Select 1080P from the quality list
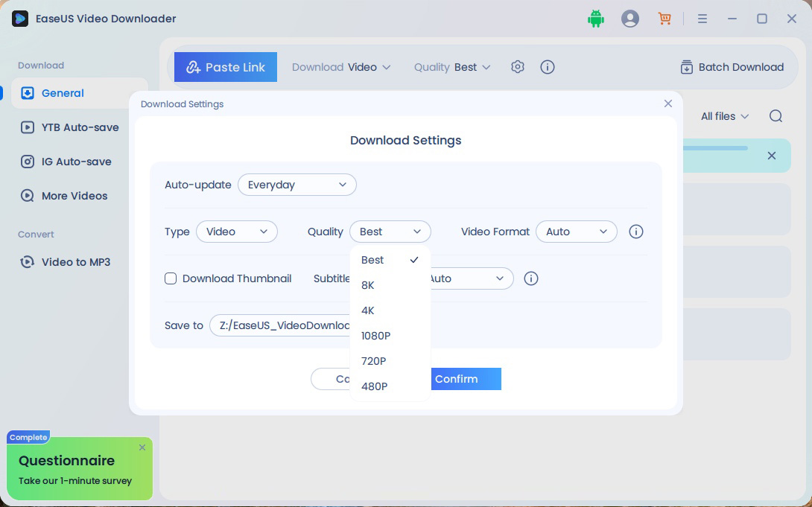Image resolution: width=812 pixels, height=507 pixels. click(376, 336)
